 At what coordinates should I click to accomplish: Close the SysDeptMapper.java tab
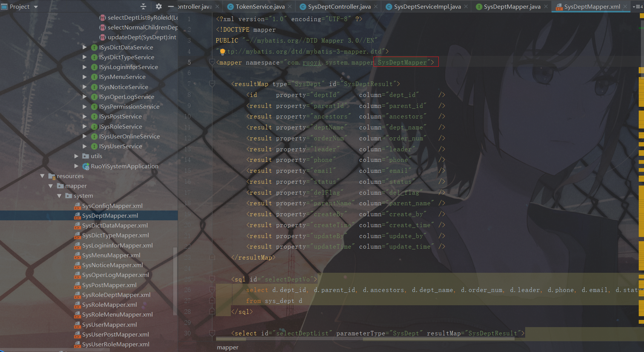pyautogui.click(x=546, y=6)
